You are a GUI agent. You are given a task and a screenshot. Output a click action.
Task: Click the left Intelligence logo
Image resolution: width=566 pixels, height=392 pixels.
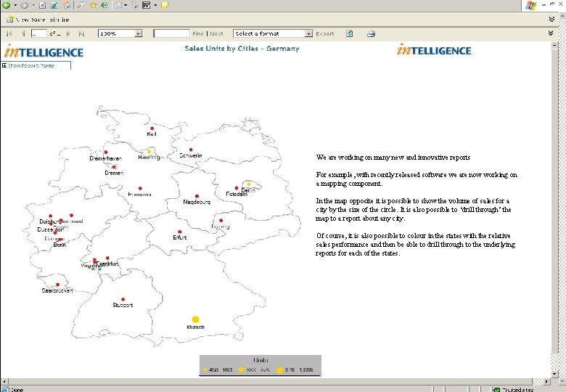pos(44,52)
